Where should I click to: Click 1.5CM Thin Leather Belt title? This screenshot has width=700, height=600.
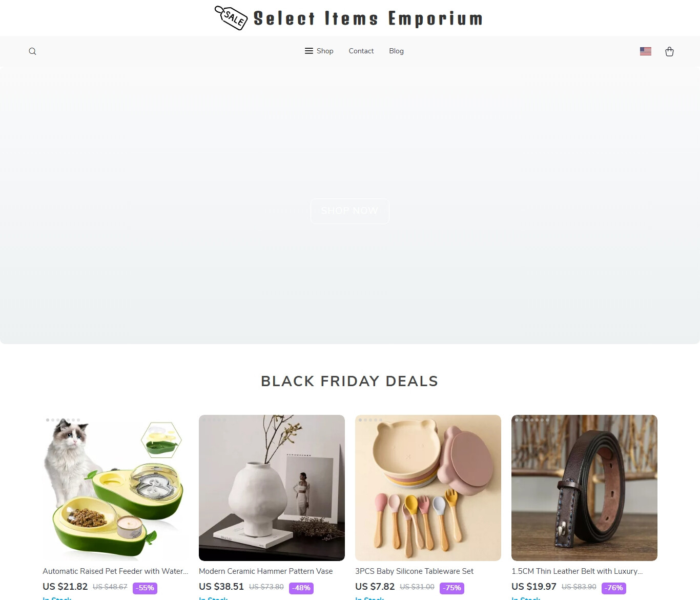(x=577, y=571)
